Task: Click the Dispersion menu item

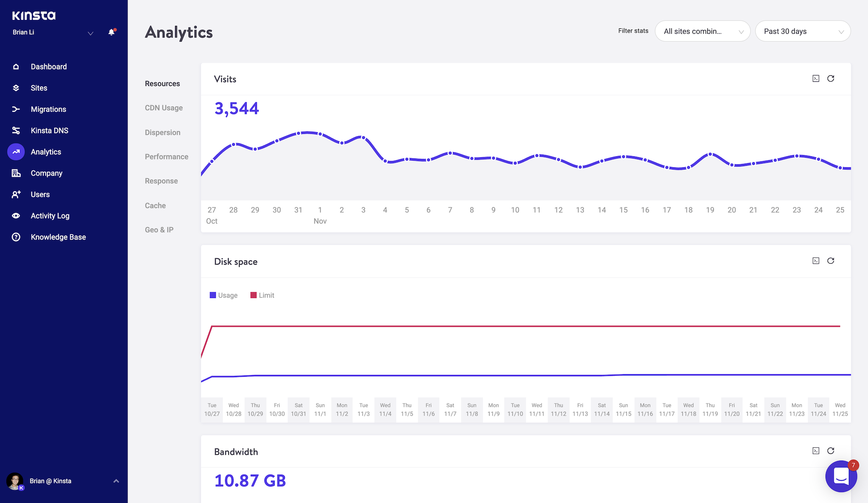Action: [x=162, y=132]
